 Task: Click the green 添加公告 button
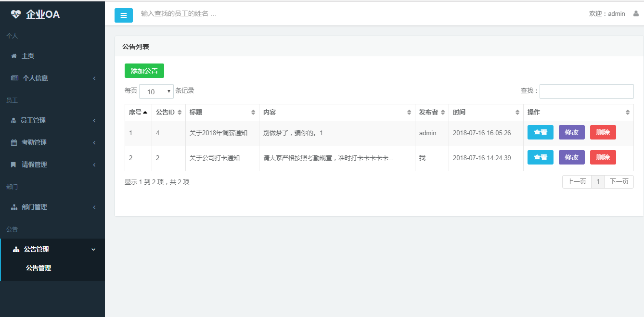[x=144, y=71]
